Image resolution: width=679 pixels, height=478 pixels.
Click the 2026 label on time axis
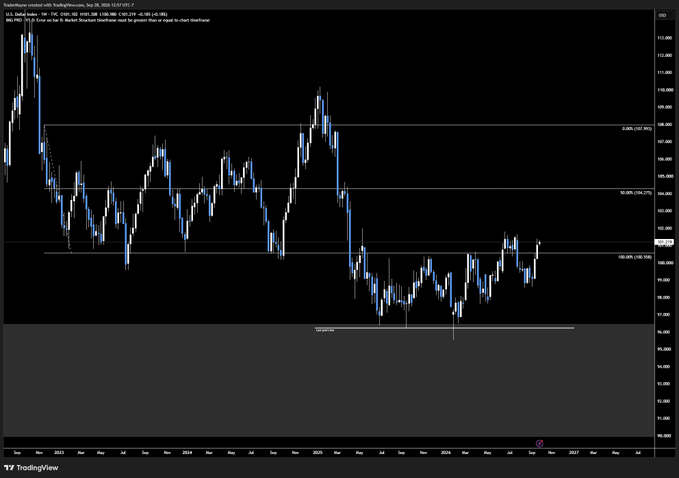click(446, 453)
